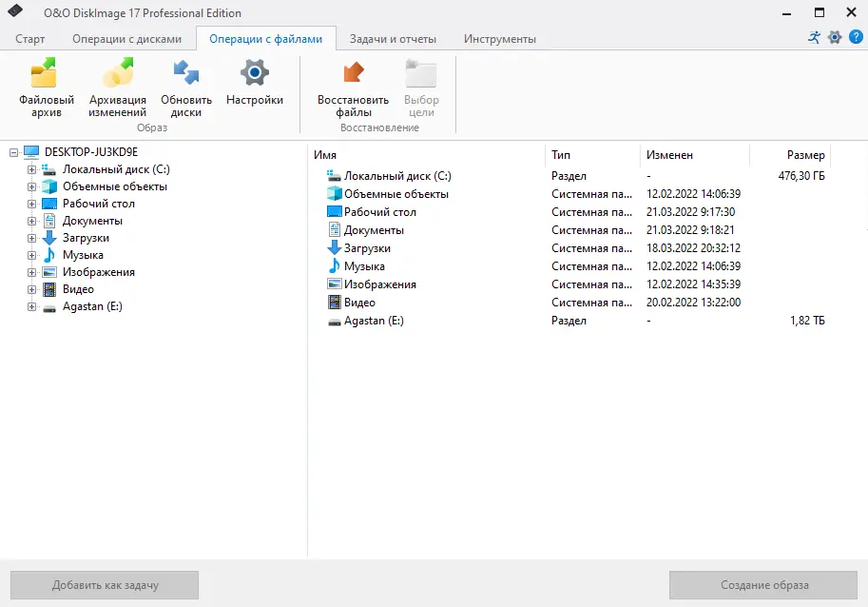
Task: Expand Локальный диск (C:) in tree
Action: click(31, 169)
